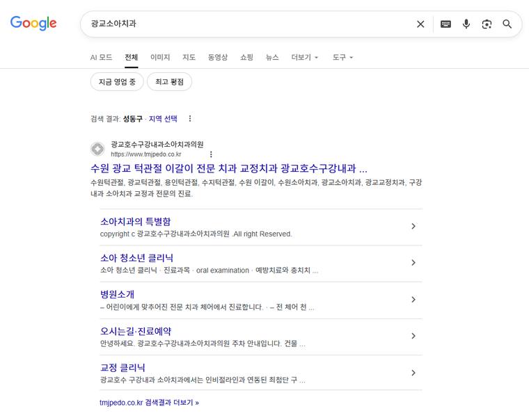Switch to 쇼핑 tab
Screen dimensions: 529x420
click(x=246, y=57)
